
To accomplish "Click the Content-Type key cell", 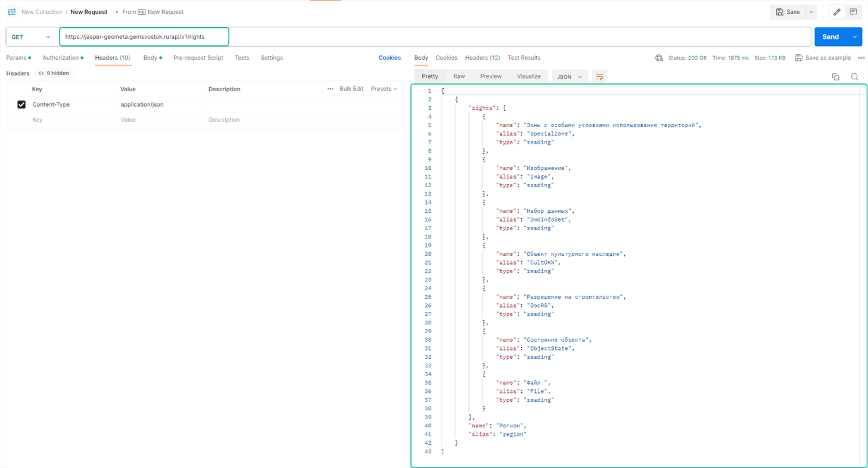I will 72,104.
